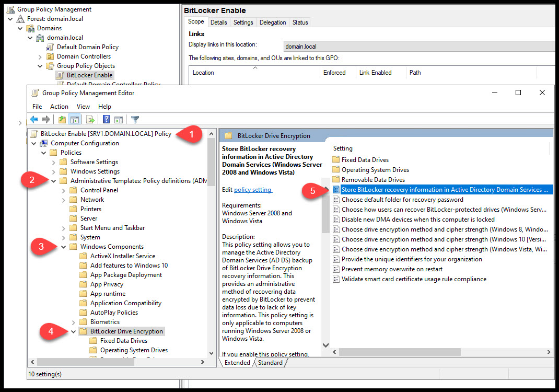559x392 pixels.
Task: Collapse the Windows Components node
Action: pyautogui.click(x=63, y=246)
